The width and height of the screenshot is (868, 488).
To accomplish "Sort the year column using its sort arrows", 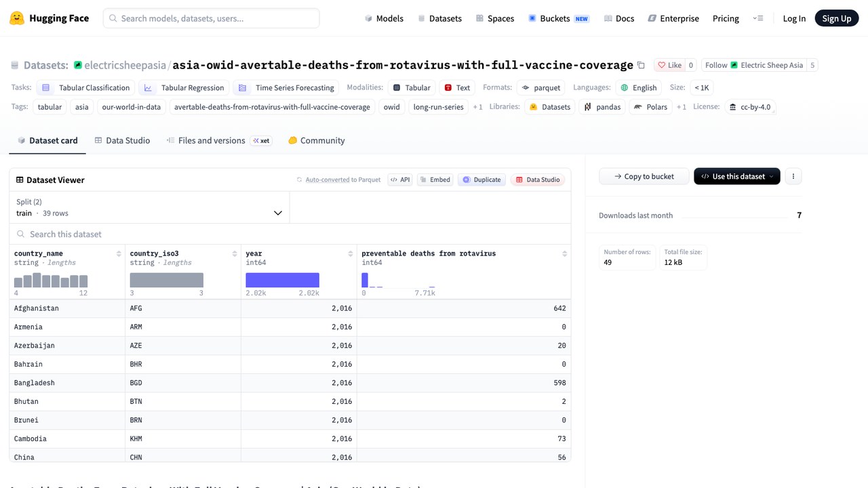I will 350,253.
